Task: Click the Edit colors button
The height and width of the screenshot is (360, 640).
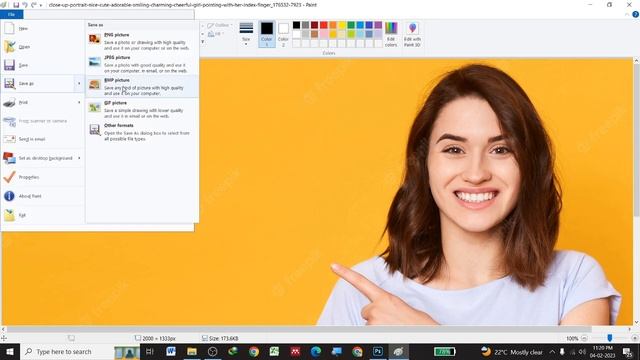Action: pyautogui.click(x=391, y=34)
